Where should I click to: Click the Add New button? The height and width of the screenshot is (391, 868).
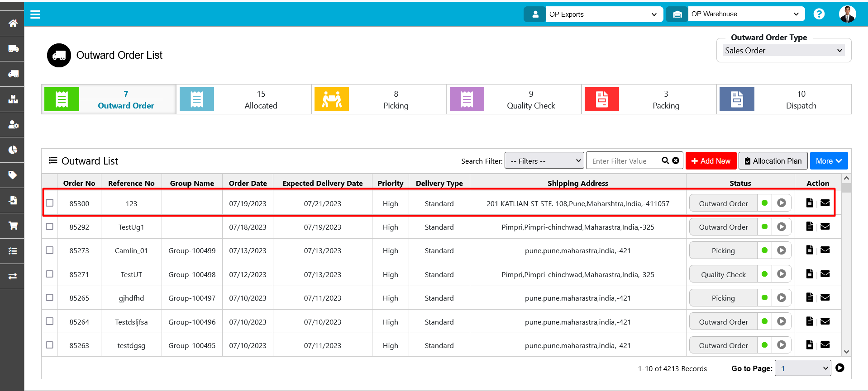pyautogui.click(x=711, y=161)
